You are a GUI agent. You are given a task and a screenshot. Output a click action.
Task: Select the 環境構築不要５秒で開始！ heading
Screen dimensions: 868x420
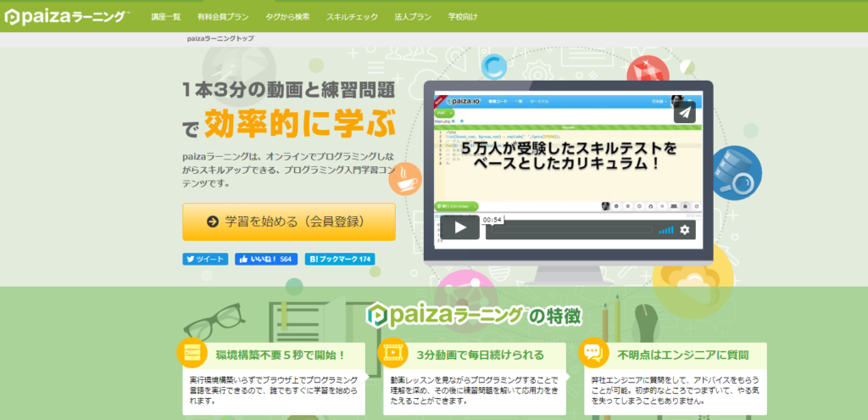coord(281,356)
